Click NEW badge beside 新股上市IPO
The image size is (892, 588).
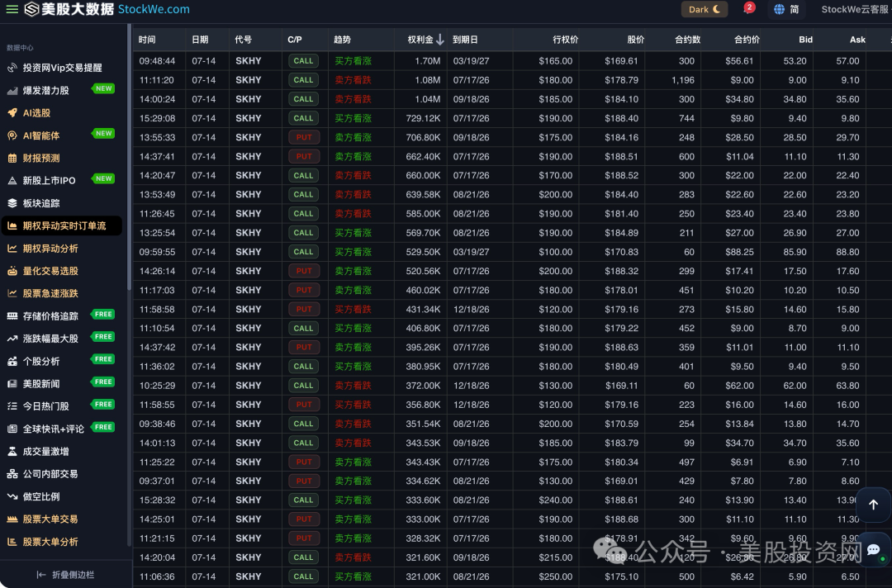(103, 178)
